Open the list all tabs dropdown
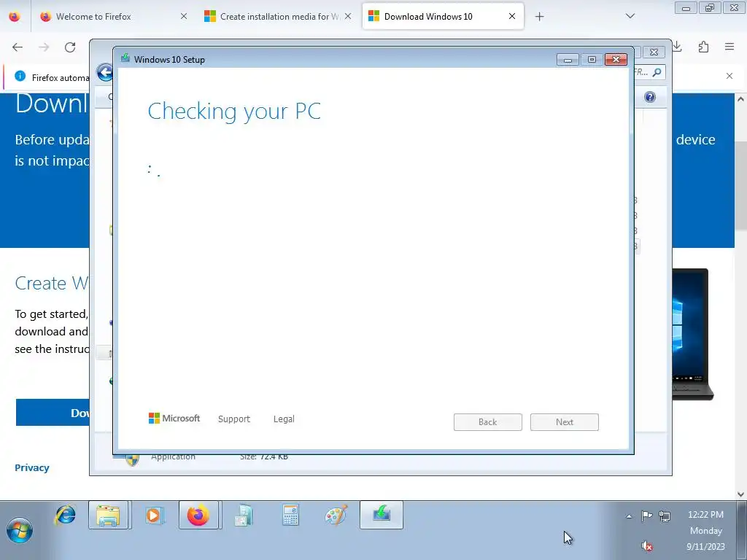Screen dimensions: 747x560 pyautogui.click(x=630, y=16)
